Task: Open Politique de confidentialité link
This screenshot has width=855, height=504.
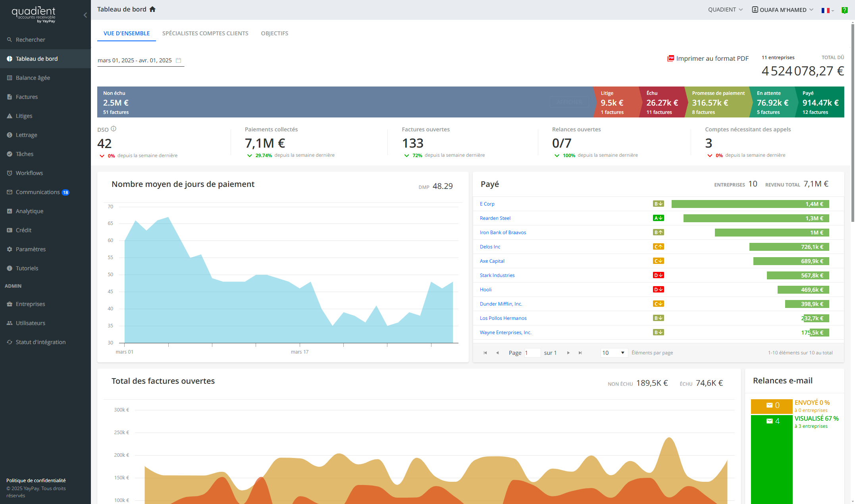Action: tap(36, 481)
